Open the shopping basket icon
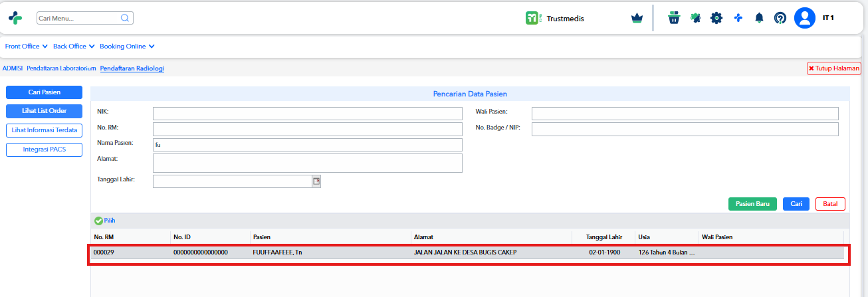This screenshot has height=297, width=868. point(674,18)
